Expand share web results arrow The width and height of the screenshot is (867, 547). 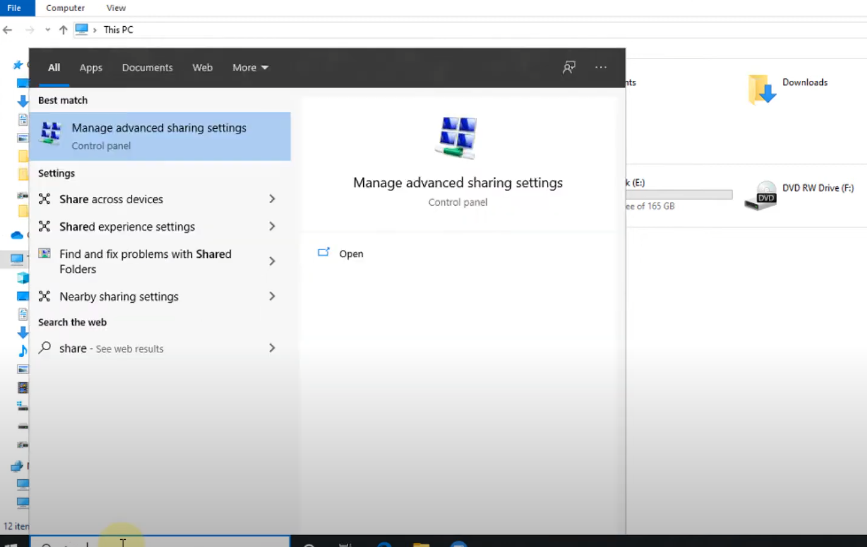[272, 348]
